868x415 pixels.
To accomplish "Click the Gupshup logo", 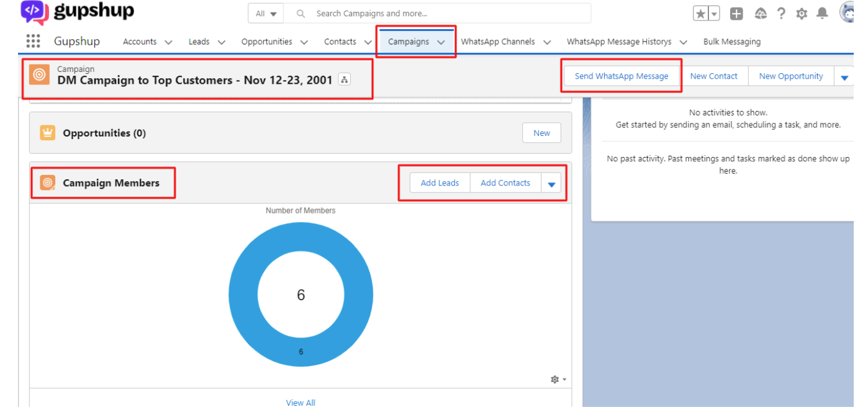I will click(78, 12).
